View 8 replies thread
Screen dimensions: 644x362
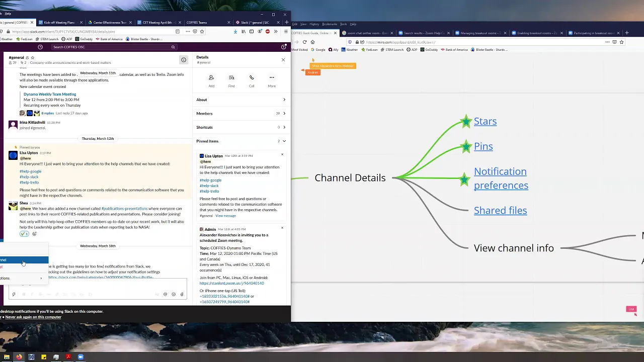click(47, 113)
